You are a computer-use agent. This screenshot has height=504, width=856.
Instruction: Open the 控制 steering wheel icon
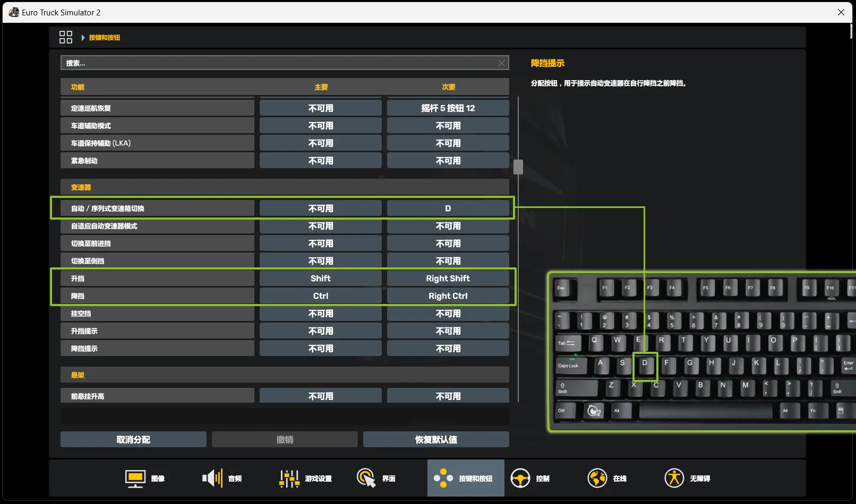tap(520, 479)
